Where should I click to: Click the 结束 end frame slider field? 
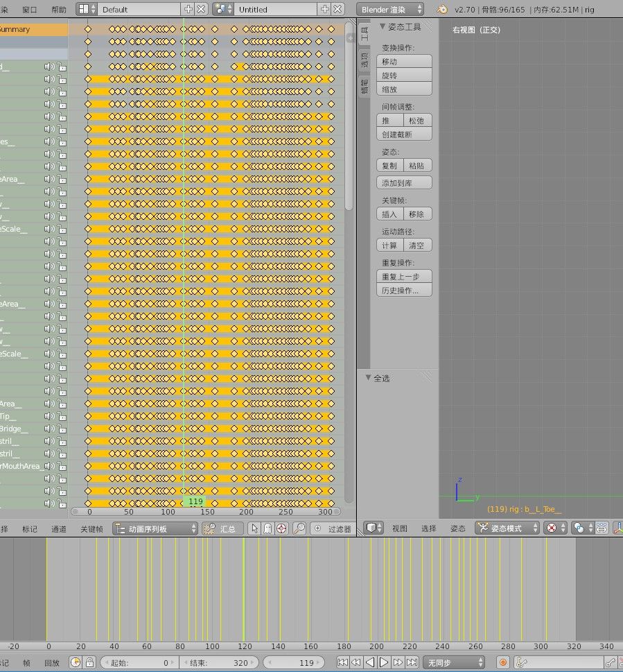tap(219, 662)
